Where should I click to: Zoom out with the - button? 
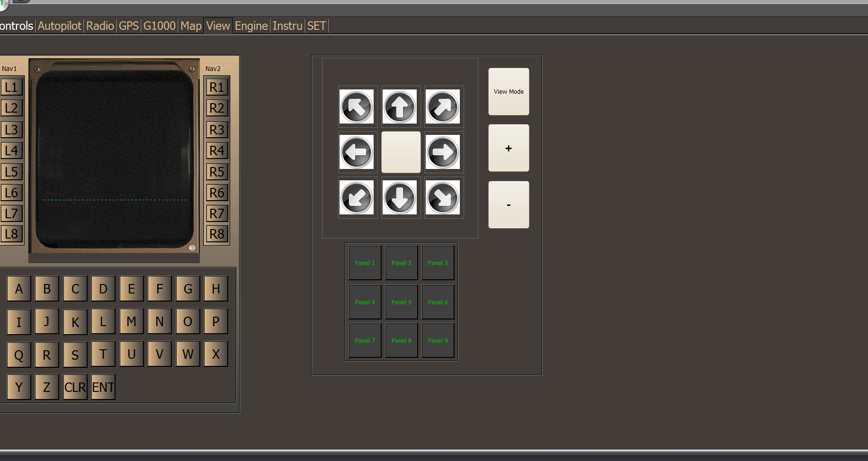point(508,204)
